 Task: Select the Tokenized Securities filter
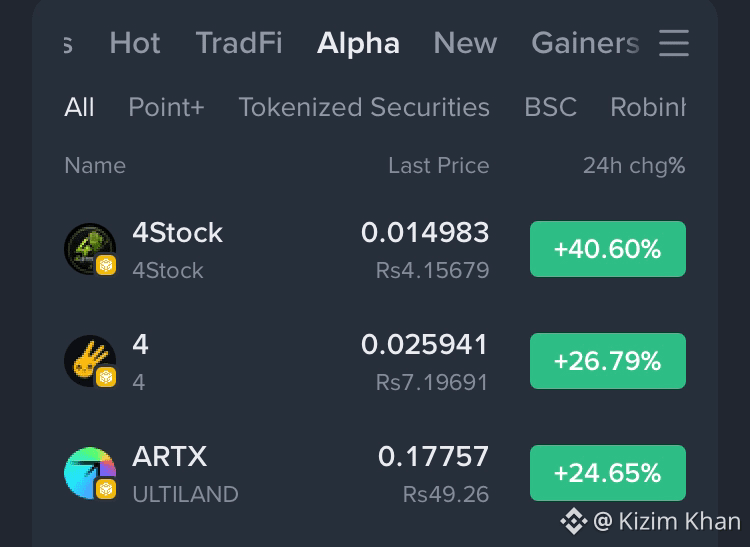point(364,107)
